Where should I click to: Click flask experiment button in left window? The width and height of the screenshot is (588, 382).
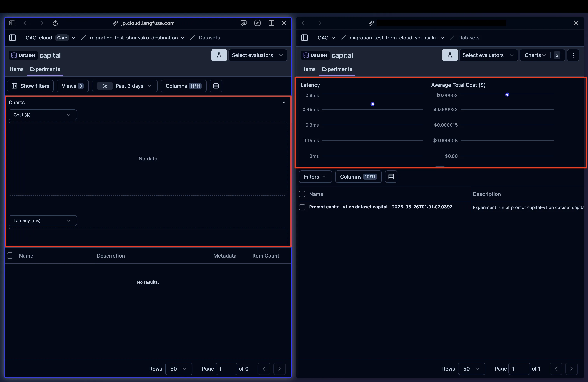point(219,55)
